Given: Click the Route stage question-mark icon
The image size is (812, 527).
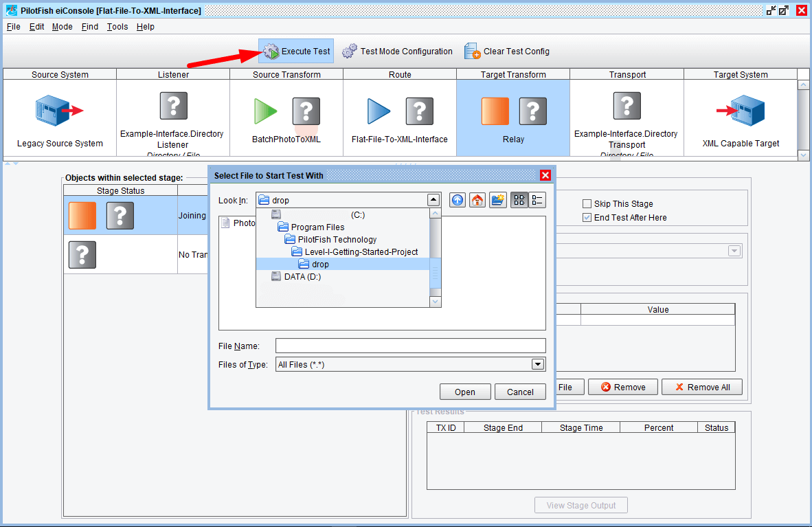Looking at the screenshot, I should [x=420, y=111].
